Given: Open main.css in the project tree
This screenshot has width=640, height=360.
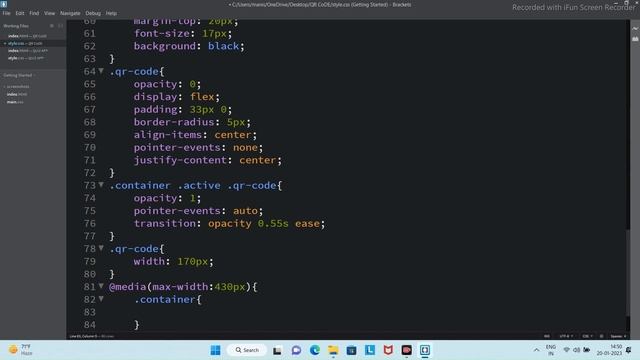Looking at the screenshot, I should 15,102.
